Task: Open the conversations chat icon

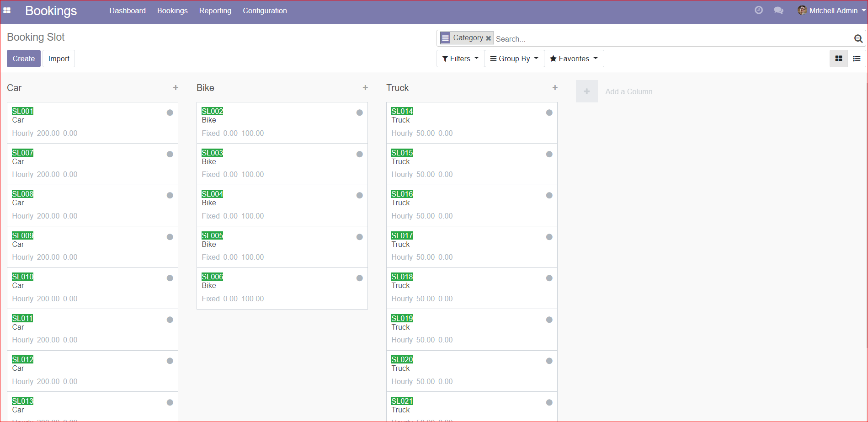Action: click(x=778, y=11)
